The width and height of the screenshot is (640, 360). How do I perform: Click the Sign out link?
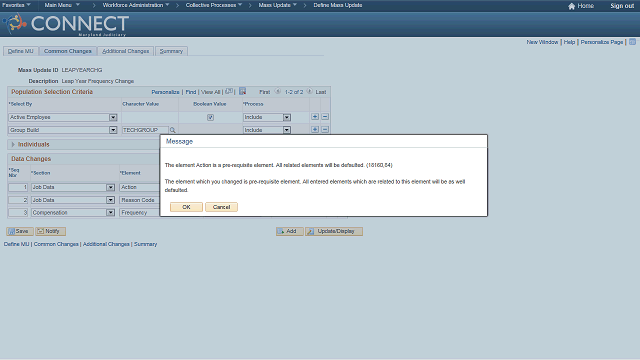622,6
